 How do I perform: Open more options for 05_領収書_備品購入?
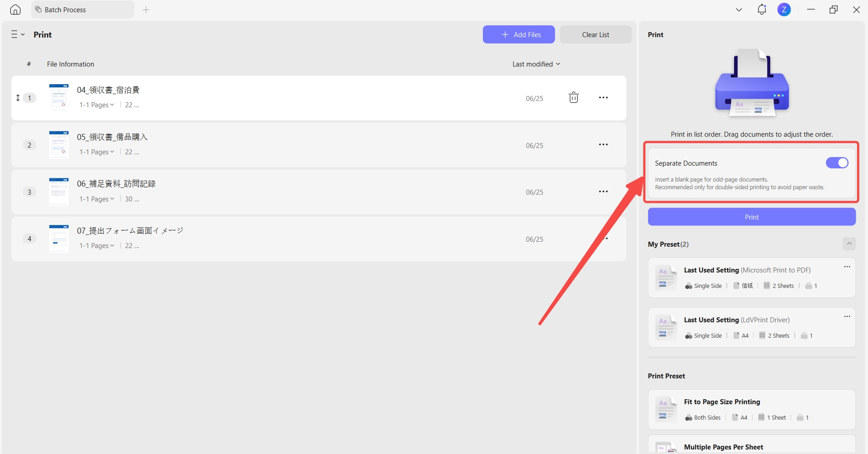[603, 145]
